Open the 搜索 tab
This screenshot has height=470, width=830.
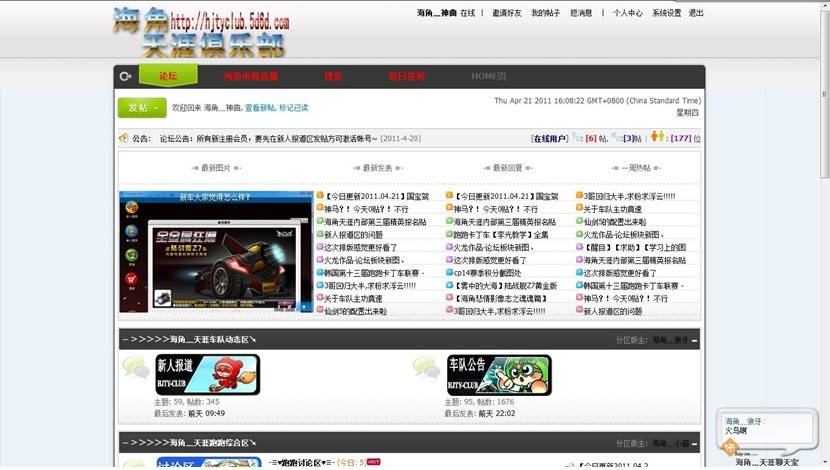click(x=333, y=76)
